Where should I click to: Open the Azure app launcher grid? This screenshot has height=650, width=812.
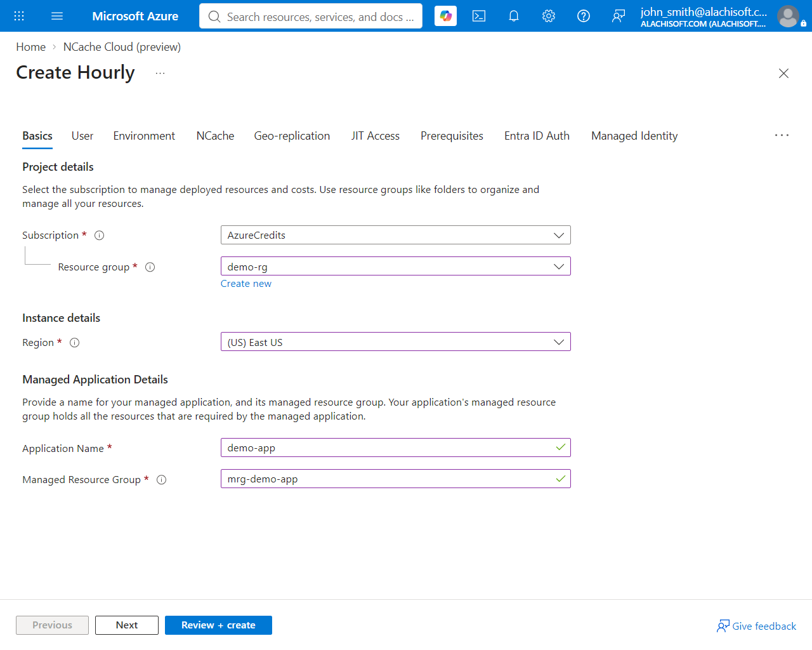pyautogui.click(x=19, y=16)
